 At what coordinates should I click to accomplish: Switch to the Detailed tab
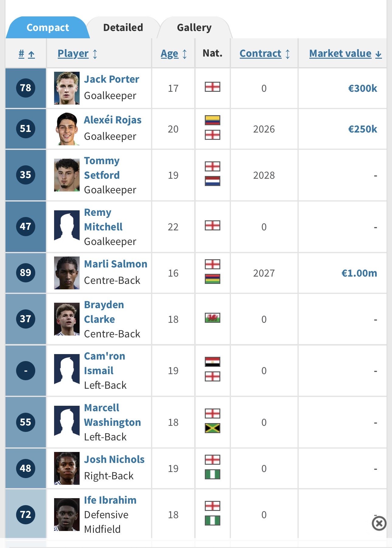tap(123, 28)
